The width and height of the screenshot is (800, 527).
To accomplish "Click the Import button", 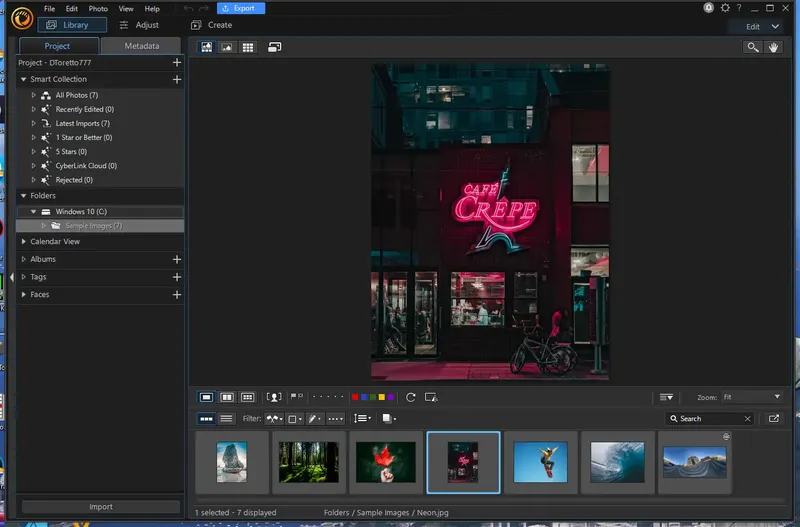I will (x=100, y=507).
